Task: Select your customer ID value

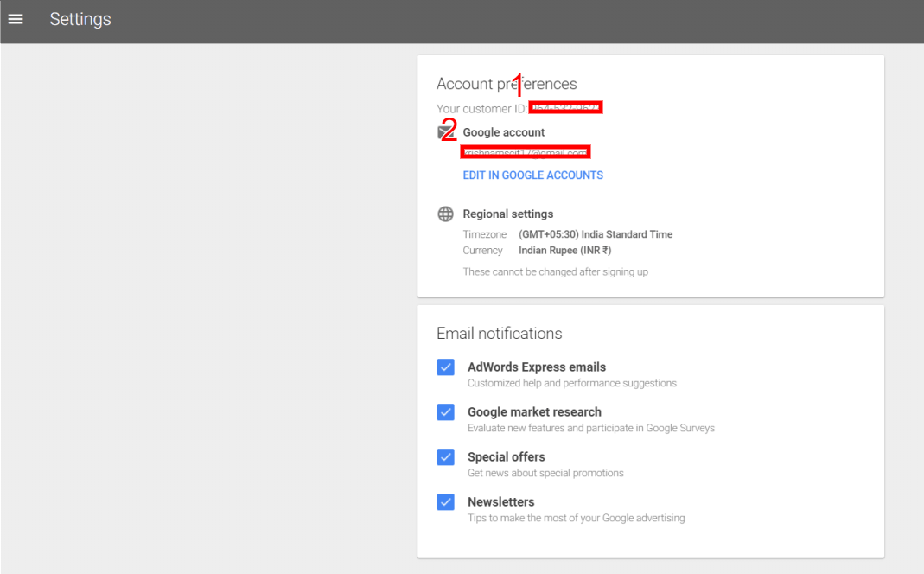Action: tap(566, 107)
